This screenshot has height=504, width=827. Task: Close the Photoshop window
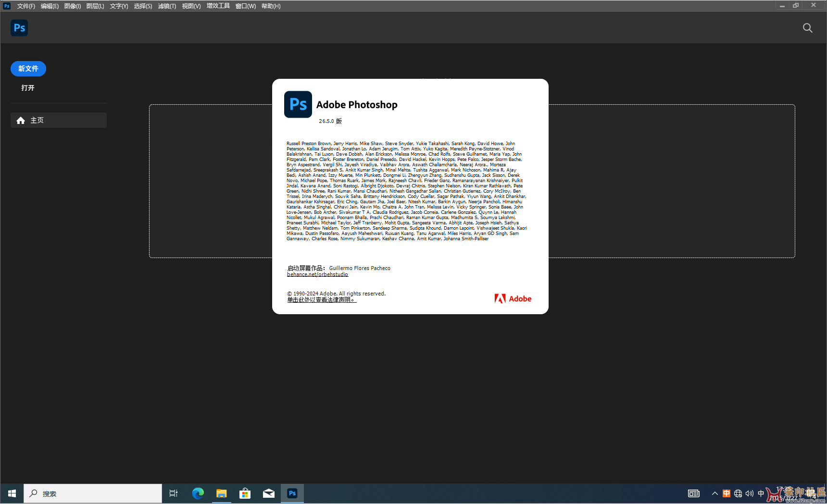(814, 5)
